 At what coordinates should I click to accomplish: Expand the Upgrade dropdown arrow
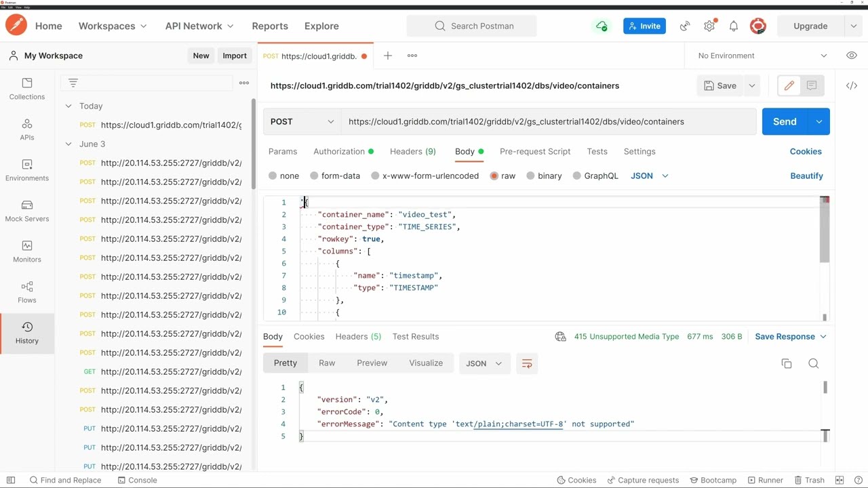tap(853, 26)
